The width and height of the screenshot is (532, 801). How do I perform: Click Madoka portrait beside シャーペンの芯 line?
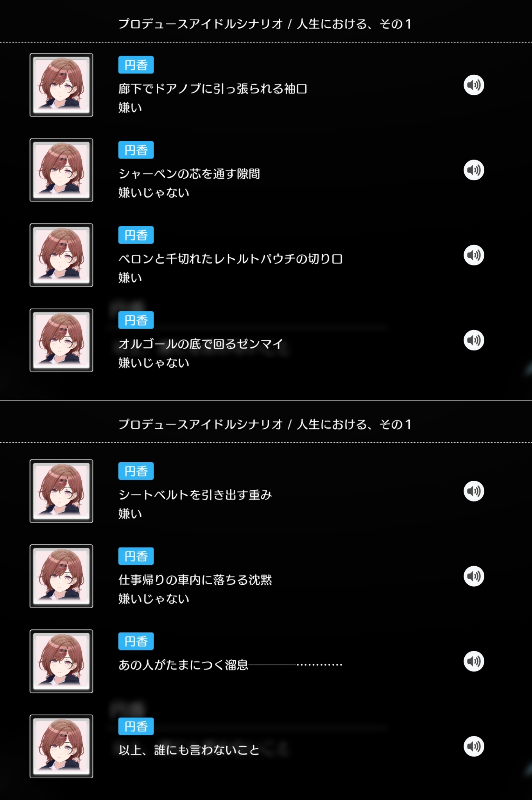pos(61,170)
